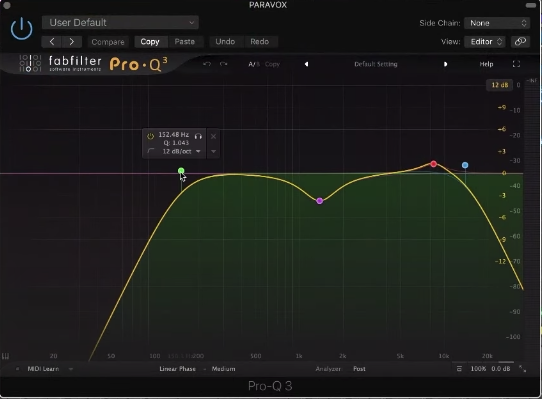
Task: Click the Copy button in header
Action: pyautogui.click(x=150, y=41)
